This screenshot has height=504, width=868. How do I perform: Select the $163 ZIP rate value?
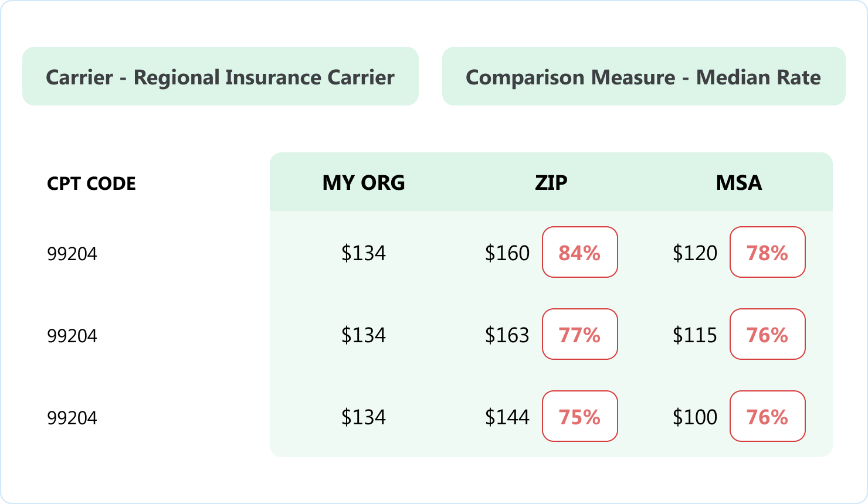507,335
